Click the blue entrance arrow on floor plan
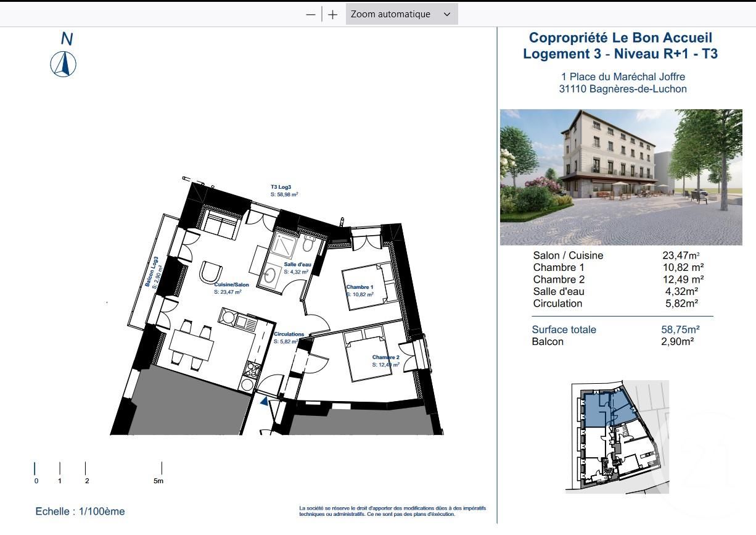 point(265,401)
